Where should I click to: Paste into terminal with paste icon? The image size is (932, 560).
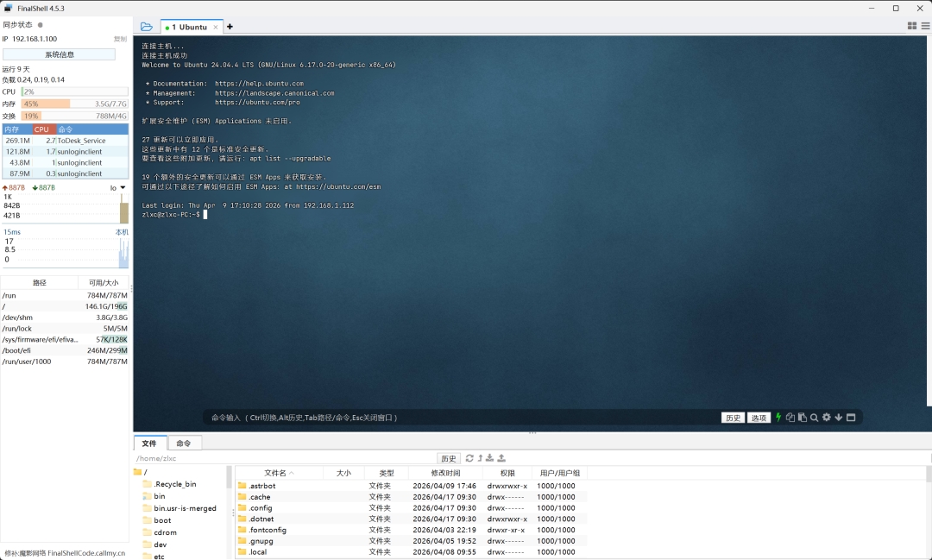(x=803, y=418)
